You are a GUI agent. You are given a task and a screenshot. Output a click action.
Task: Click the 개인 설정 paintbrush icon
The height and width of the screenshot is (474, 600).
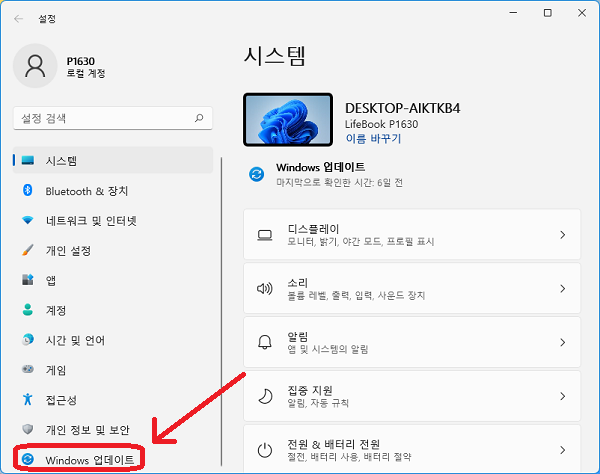(28, 250)
